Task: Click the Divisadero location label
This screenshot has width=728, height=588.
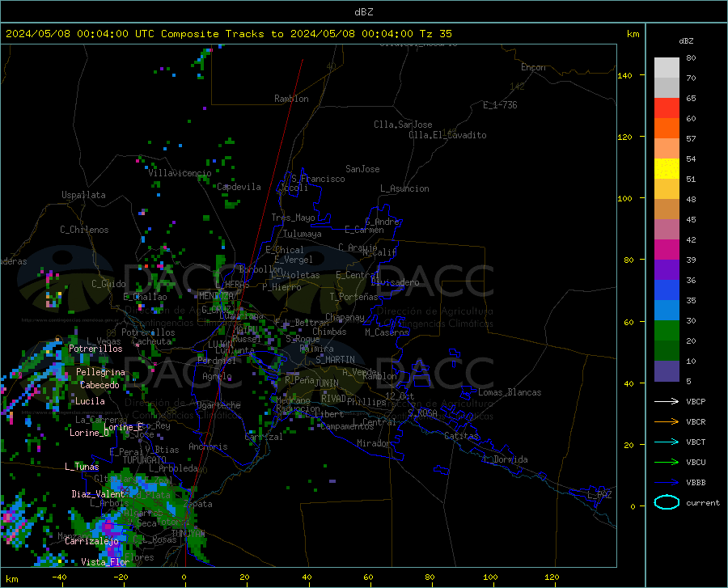Action: click(x=395, y=282)
